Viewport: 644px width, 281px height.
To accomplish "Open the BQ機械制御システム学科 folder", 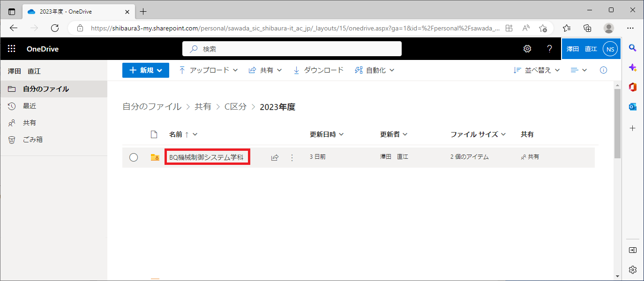I will (206, 157).
